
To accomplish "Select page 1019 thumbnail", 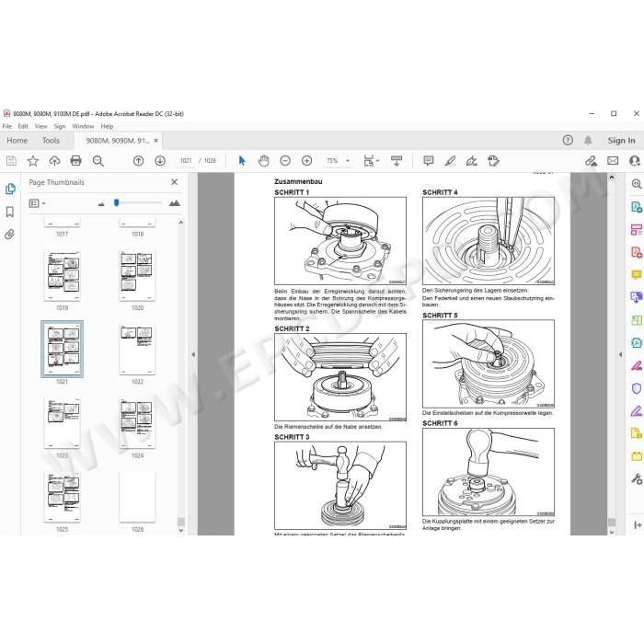I will click(x=62, y=276).
